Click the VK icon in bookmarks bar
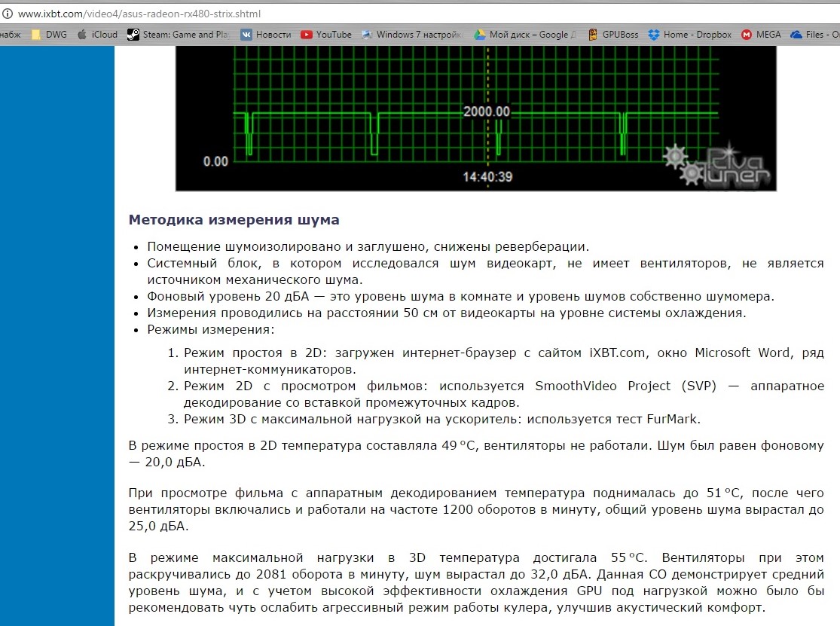840x626 pixels. (x=246, y=35)
